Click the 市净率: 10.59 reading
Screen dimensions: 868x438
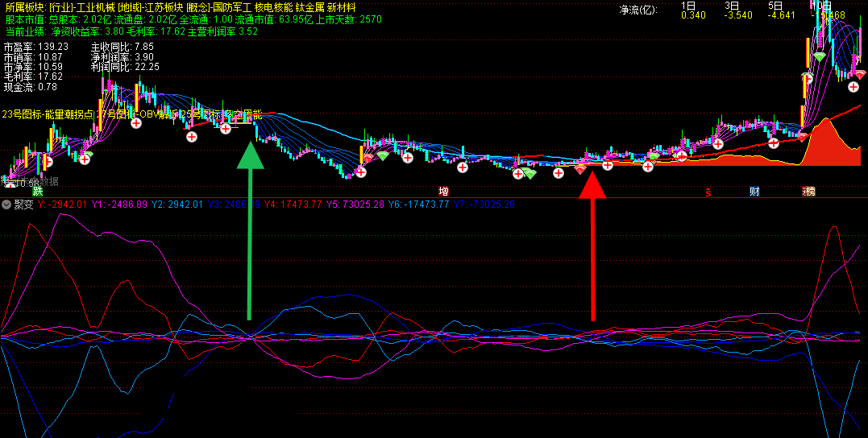point(33,67)
